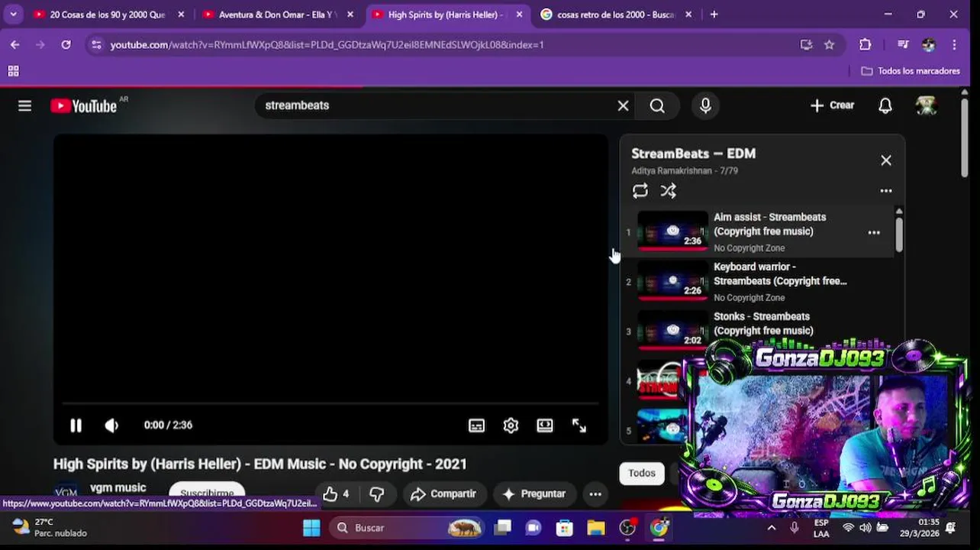Share the video via Compartir
The image size is (980, 550).
443,494
